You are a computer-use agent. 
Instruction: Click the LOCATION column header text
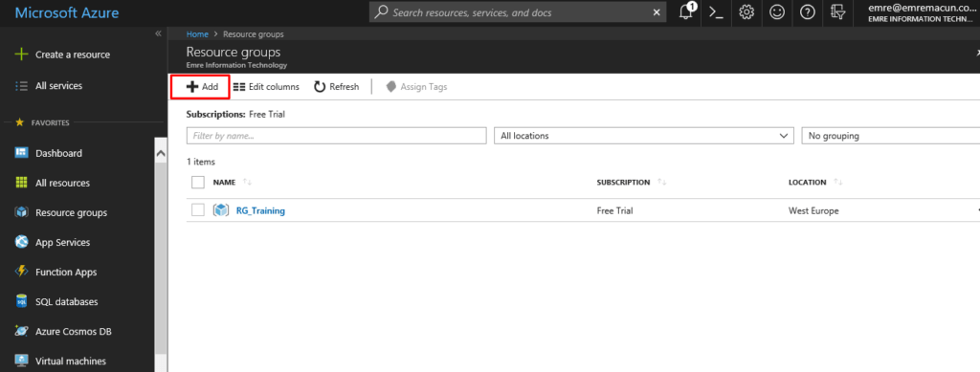tap(808, 183)
